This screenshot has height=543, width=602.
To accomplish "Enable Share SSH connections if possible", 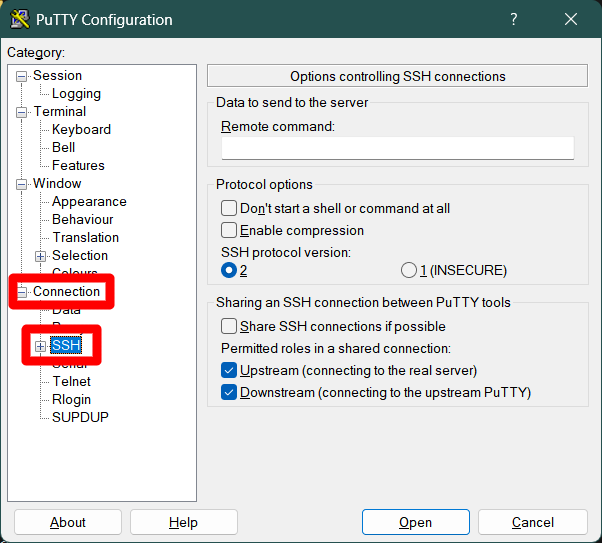I will 229,326.
